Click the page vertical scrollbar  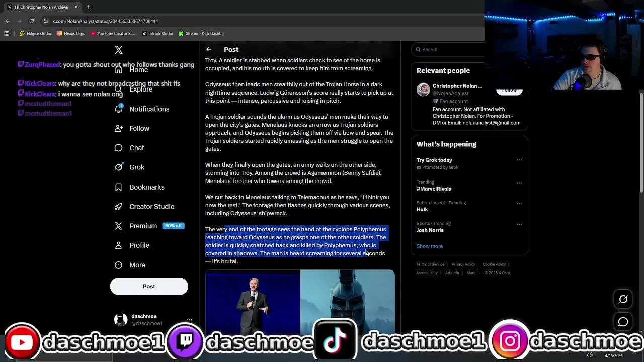[x=641, y=142]
